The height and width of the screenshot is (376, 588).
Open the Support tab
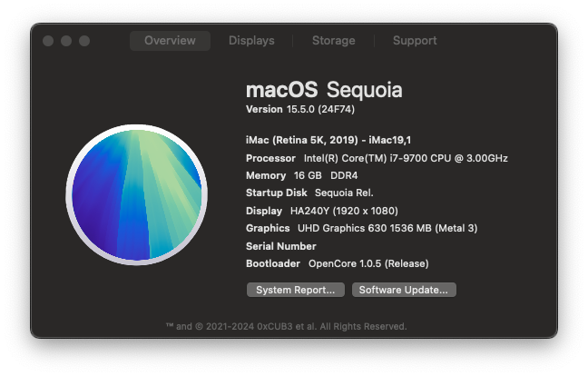[415, 41]
